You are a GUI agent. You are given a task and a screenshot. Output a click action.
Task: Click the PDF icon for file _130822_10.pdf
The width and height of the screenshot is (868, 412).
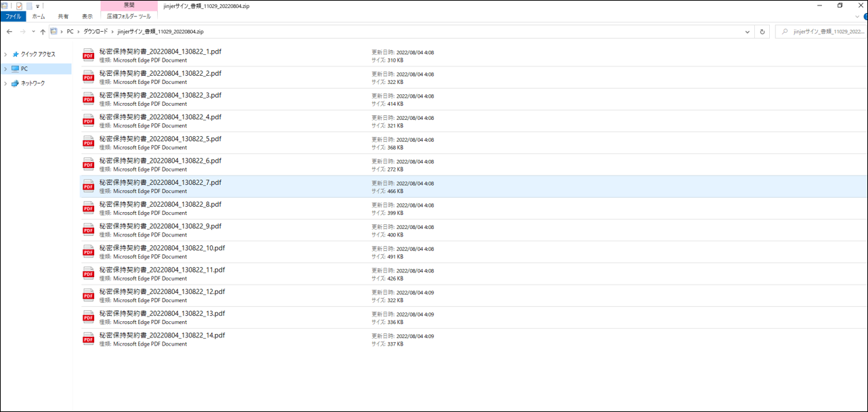(88, 252)
